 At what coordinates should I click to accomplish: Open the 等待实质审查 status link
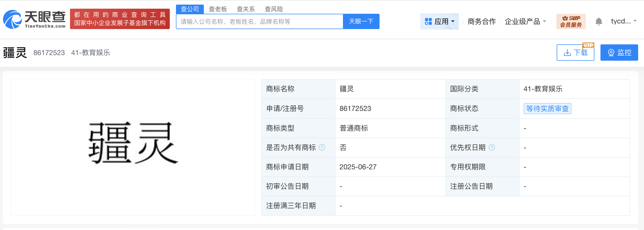coord(547,109)
